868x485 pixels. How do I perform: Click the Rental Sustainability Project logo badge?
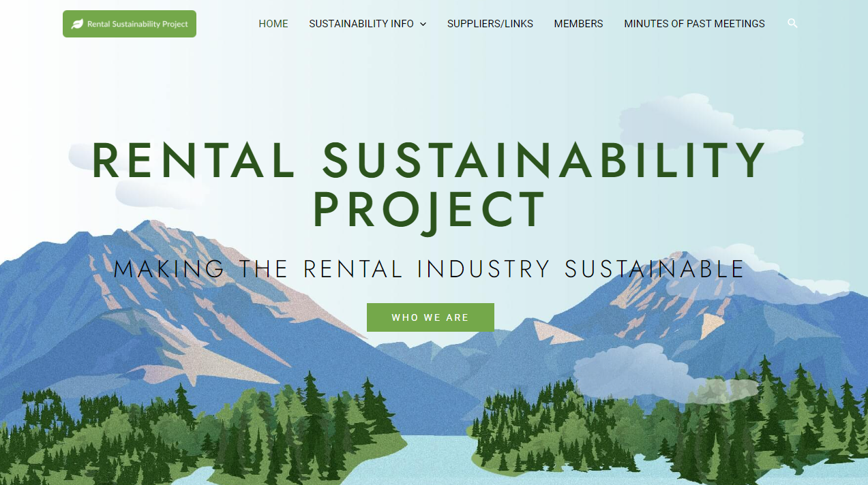[x=130, y=24]
